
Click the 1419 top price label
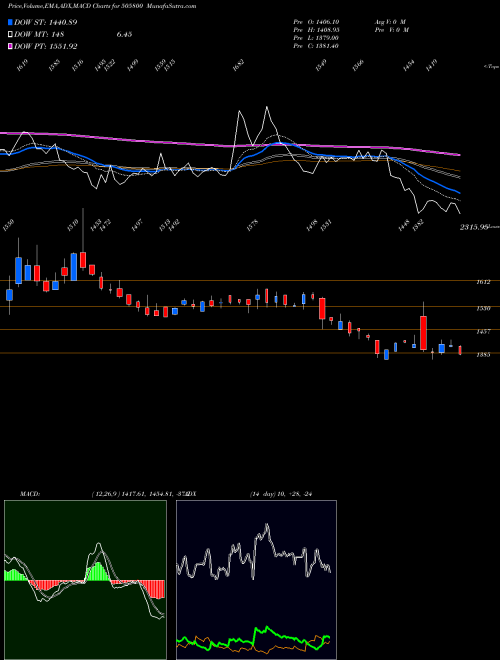432,65
